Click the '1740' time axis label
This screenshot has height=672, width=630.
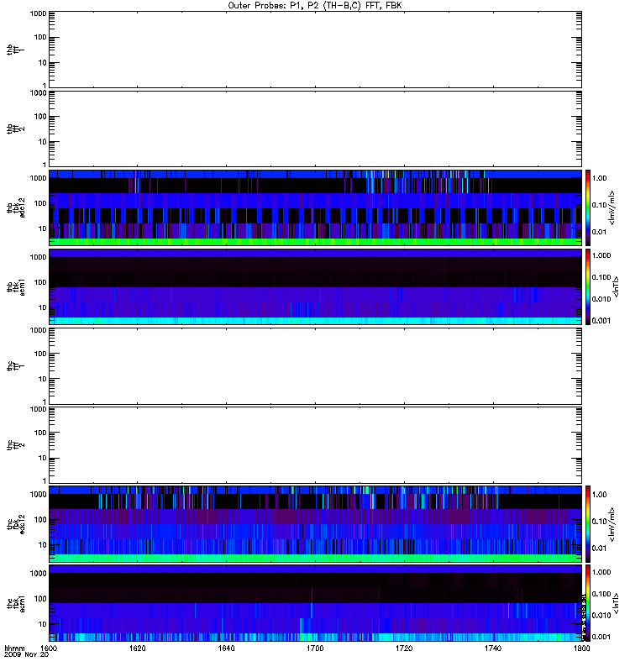pyautogui.click(x=493, y=648)
